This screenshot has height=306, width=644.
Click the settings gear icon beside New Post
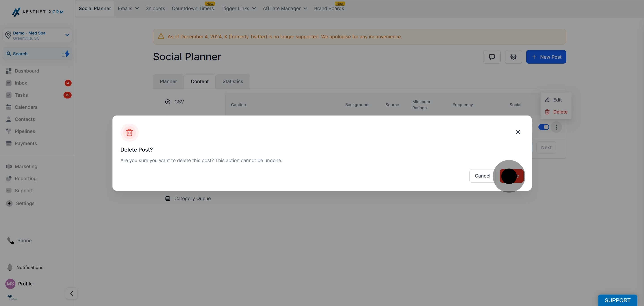513,57
